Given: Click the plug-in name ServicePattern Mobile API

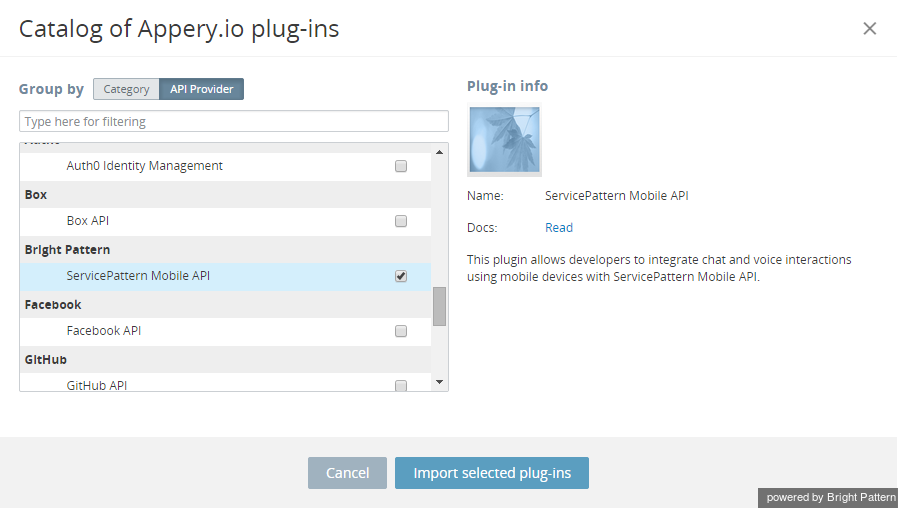Looking at the screenshot, I should click(617, 196).
